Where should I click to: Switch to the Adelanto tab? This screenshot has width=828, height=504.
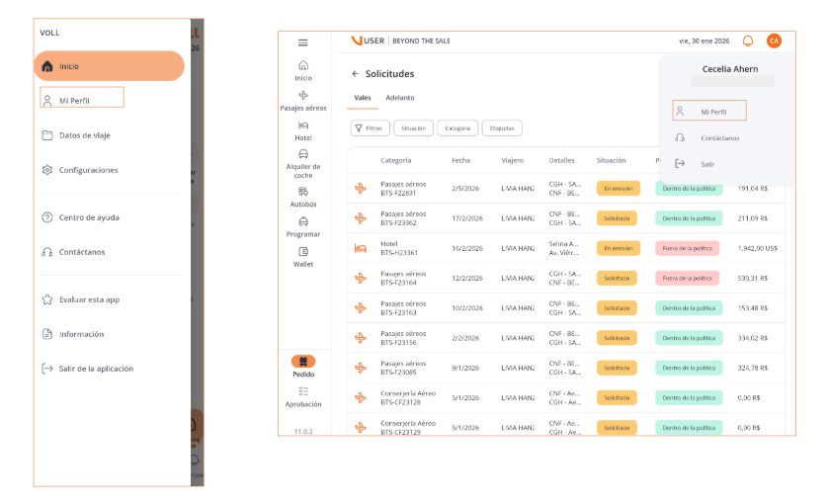click(x=400, y=98)
